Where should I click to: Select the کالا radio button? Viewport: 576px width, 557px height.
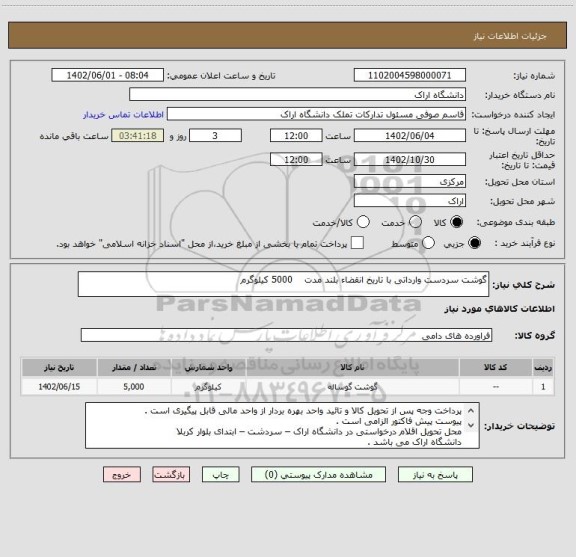[x=457, y=222]
